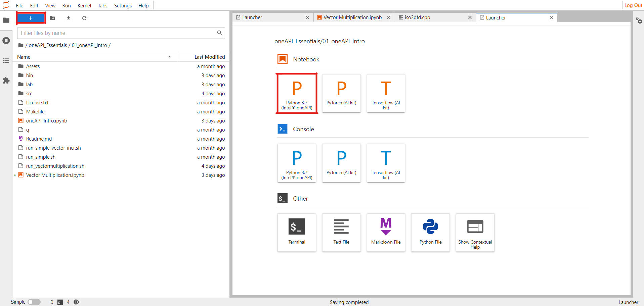Click the Log Out link
Viewport: 644px width, 306px height.
point(633,5)
